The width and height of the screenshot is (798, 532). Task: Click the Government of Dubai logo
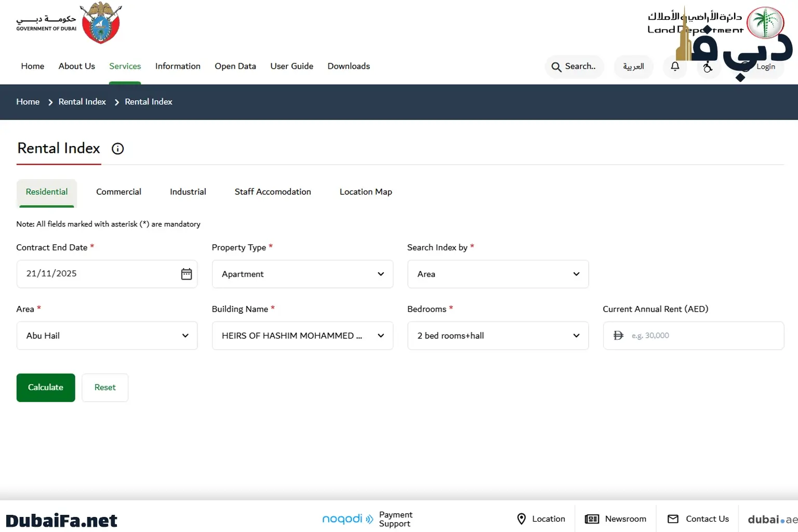69,23
